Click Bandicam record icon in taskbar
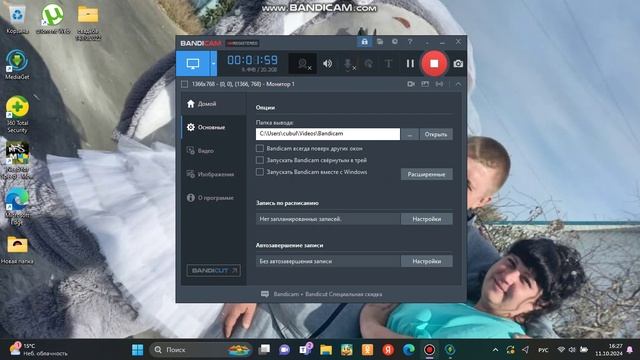640x360 pixels. [429, 350]
